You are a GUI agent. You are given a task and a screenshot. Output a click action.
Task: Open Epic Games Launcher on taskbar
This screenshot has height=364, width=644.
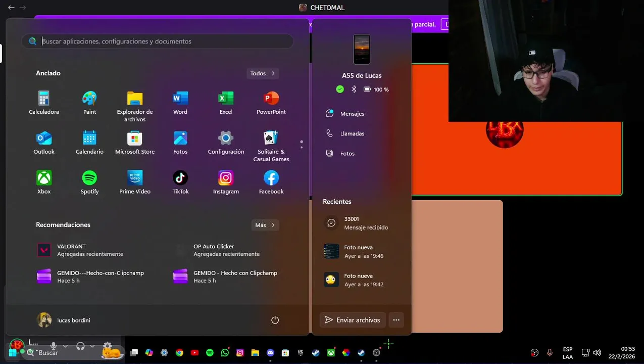point(301,353)
